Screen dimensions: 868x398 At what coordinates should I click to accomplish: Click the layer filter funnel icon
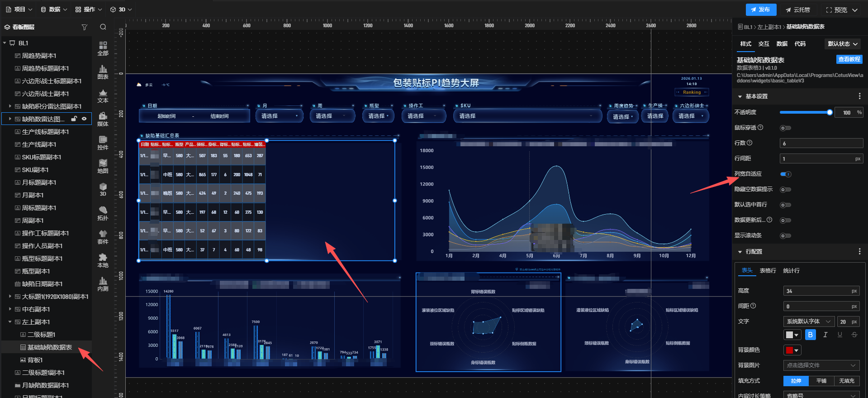pos(84,27)
